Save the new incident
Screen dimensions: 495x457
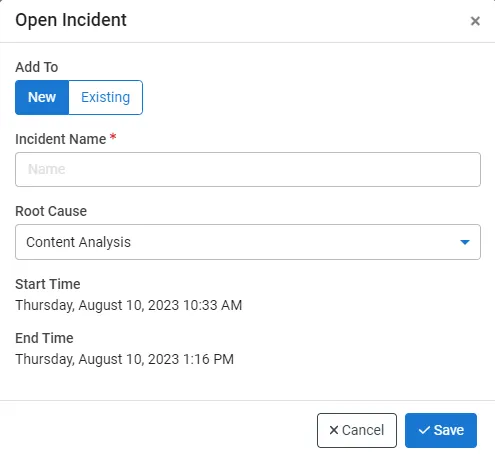click(441, 430)
